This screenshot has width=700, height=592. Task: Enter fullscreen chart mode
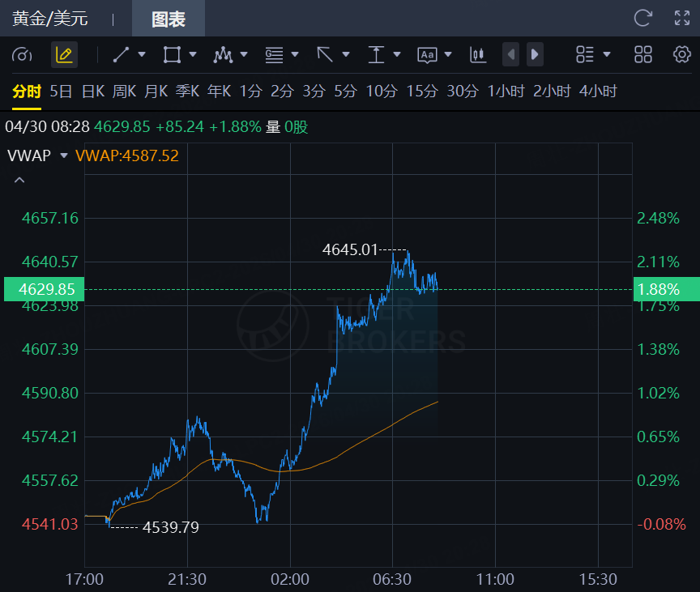point(682,18)
